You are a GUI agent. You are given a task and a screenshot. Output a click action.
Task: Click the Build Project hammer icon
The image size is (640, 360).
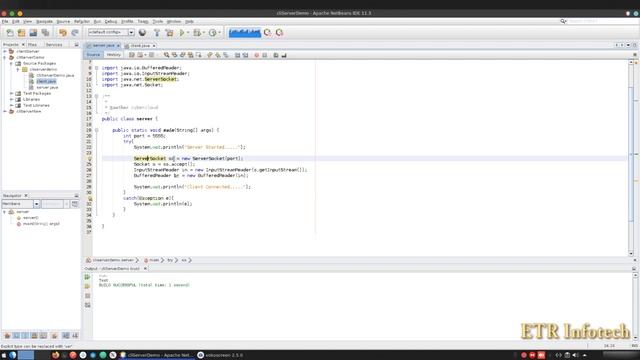coord(157,33)
